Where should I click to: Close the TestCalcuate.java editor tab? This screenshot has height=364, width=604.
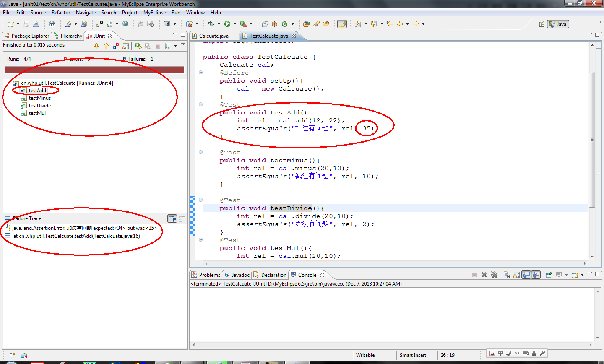pyautogui.click(x=294, y=36)
